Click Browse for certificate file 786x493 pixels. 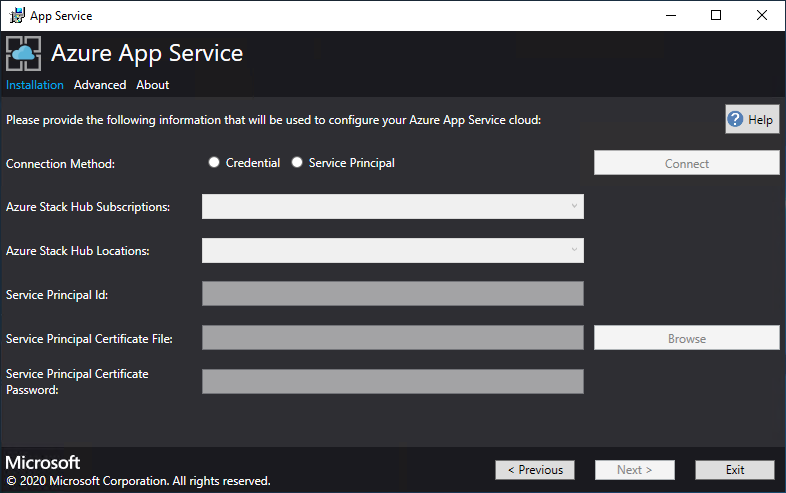click(x=686, y=338)
